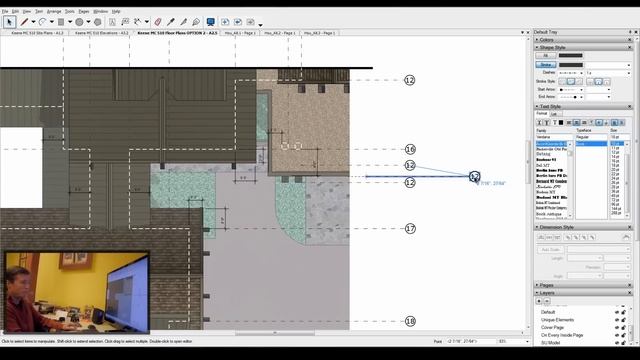Screen dimensions: 640x360
Task: Pick the Style eyedropper tool
Action: [x=171, y=22]
